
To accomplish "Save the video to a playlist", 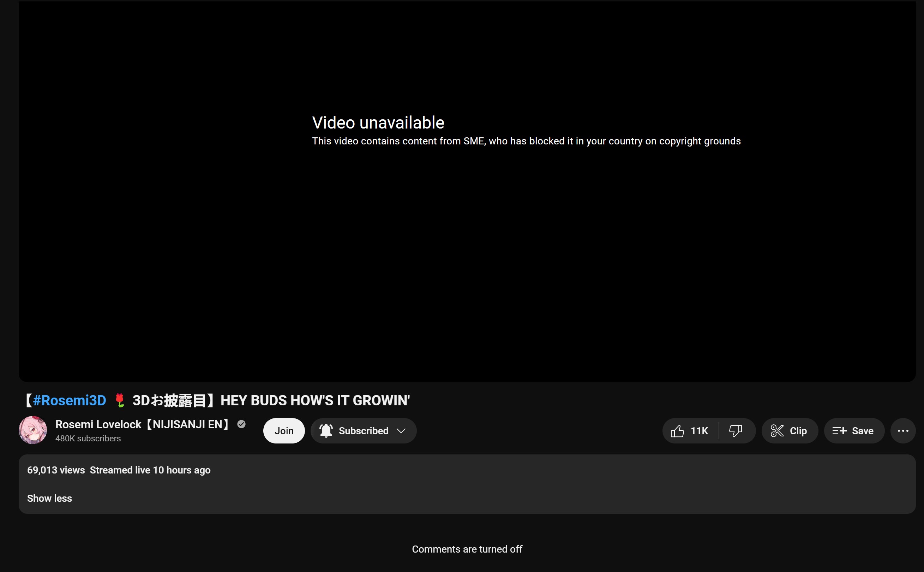I will point(854,431).
